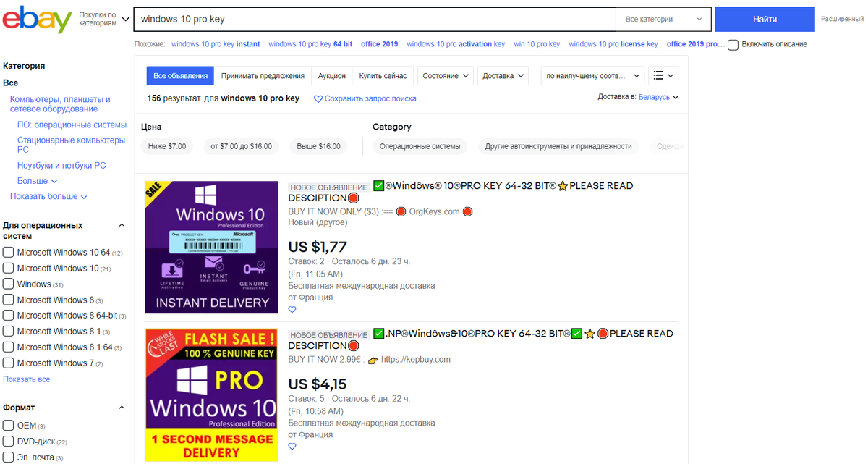The image size is (868, 464).
Task: Check Microsoft Windows 8 64-bit filter
Action: point(8,316)
